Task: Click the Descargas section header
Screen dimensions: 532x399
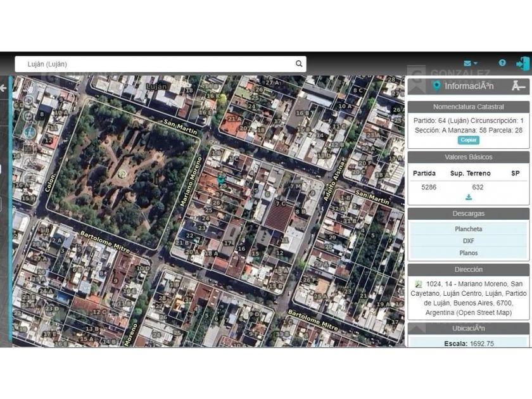Action: point(469,214)
